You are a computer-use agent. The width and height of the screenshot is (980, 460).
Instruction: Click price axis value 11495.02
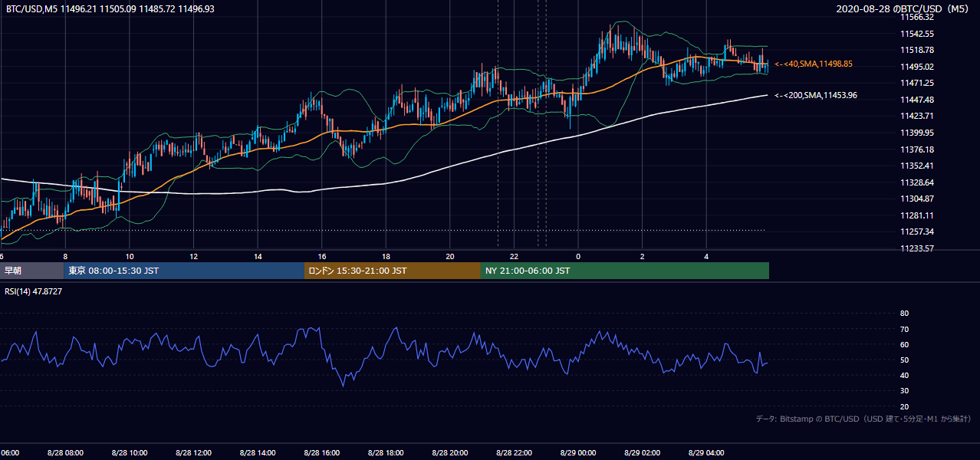pyautogui.click(x=916, y=67)
